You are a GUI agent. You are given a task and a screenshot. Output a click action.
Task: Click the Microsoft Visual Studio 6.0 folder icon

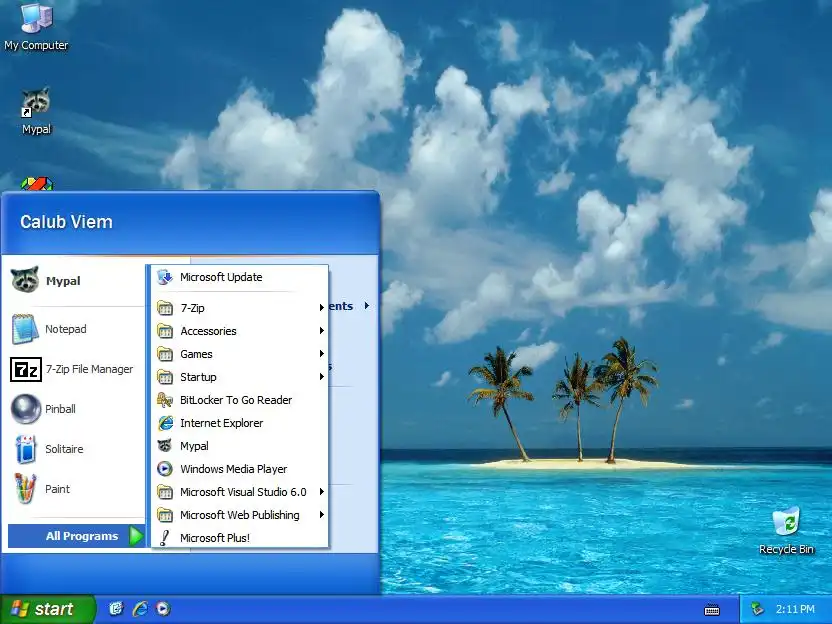click(165, 492)
